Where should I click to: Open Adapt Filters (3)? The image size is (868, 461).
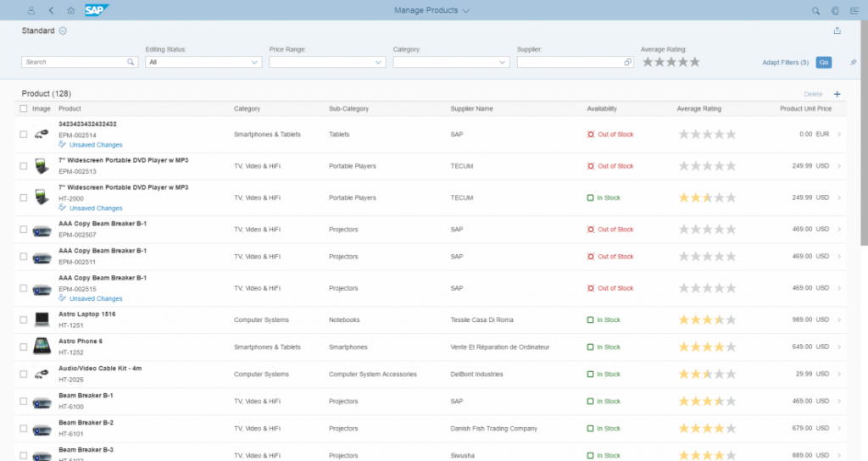pos(785,63)
